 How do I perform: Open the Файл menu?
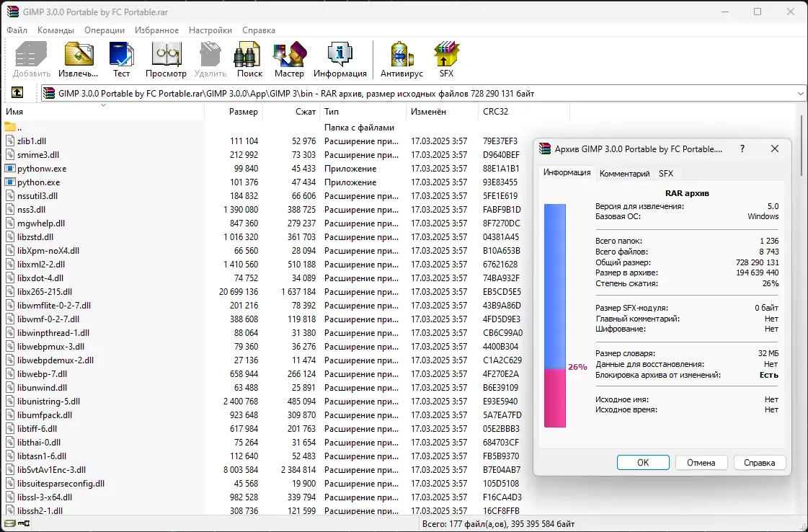17,30
